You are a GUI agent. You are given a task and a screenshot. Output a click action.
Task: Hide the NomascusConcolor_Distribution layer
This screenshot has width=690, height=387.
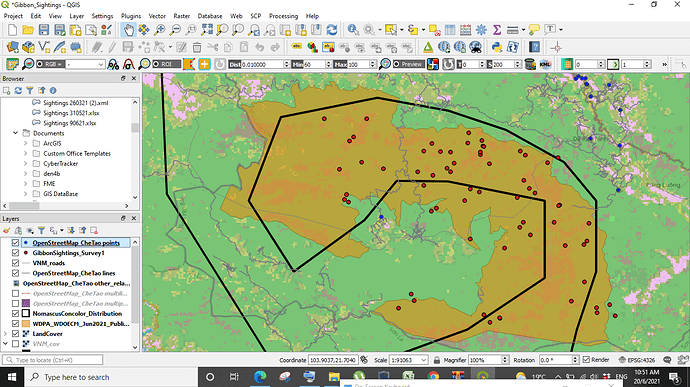click(15, 313)
